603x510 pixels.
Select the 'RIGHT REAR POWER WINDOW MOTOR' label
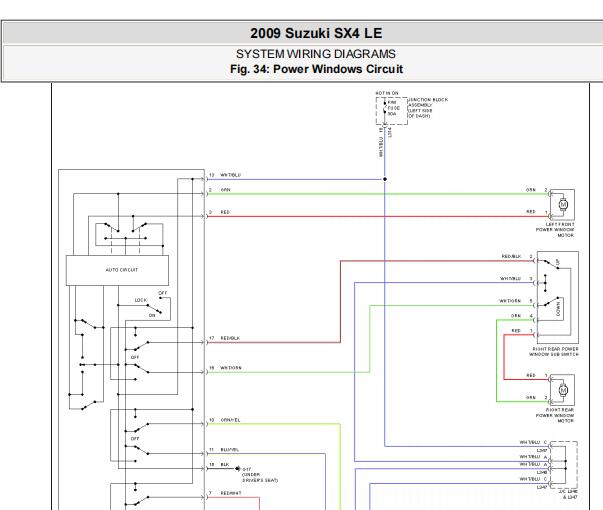[555, 415]
